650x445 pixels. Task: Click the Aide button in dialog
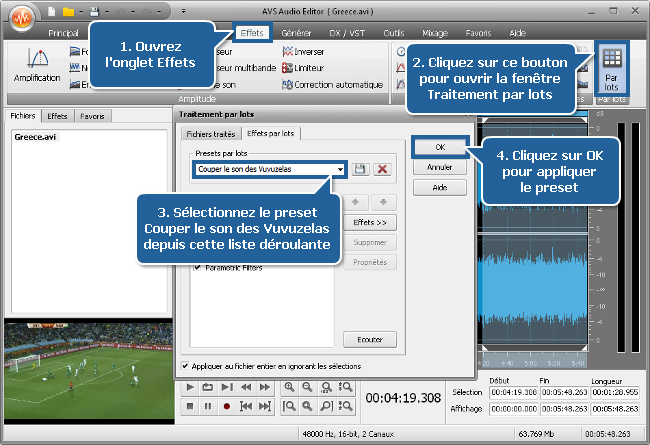tap(440, 187)
